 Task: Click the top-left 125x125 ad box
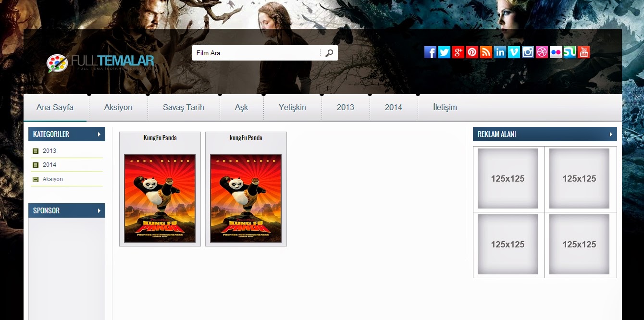click(508, 179)
